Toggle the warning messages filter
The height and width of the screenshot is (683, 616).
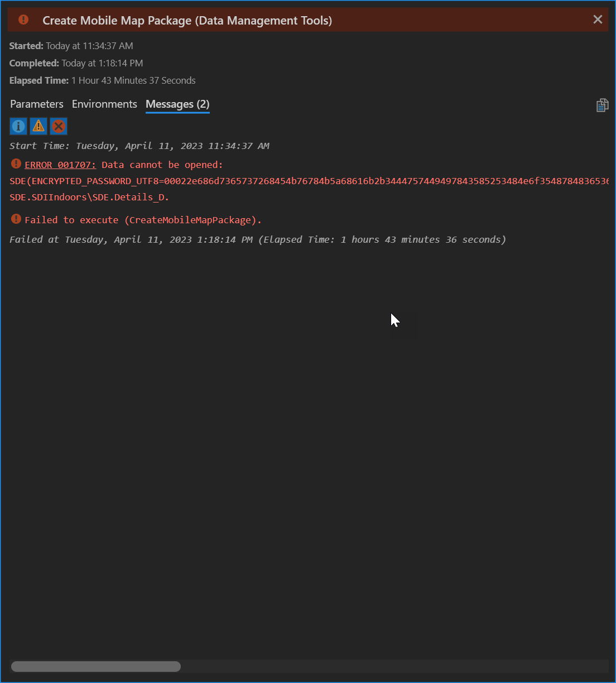click(x=38, y=126)
